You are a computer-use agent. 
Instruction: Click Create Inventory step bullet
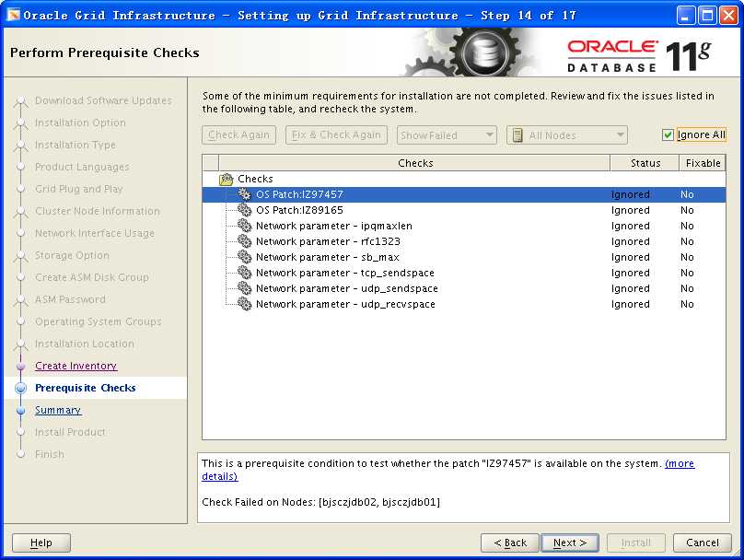pyautogui.click(x=20, y=366)
